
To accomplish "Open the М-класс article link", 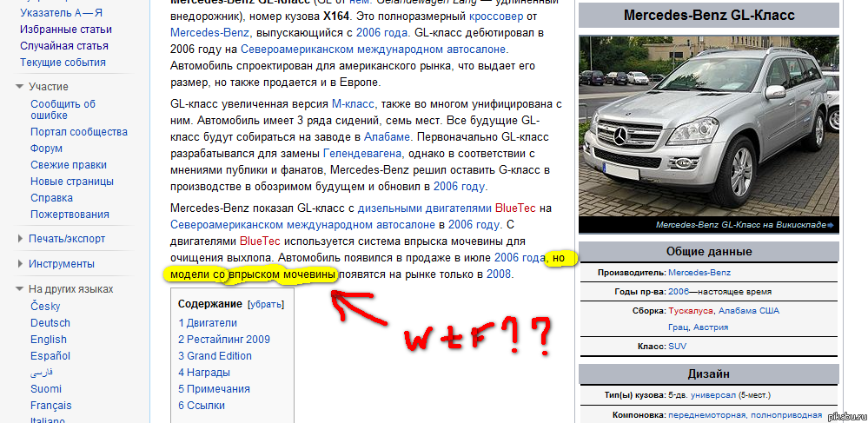I will [353, 103].
